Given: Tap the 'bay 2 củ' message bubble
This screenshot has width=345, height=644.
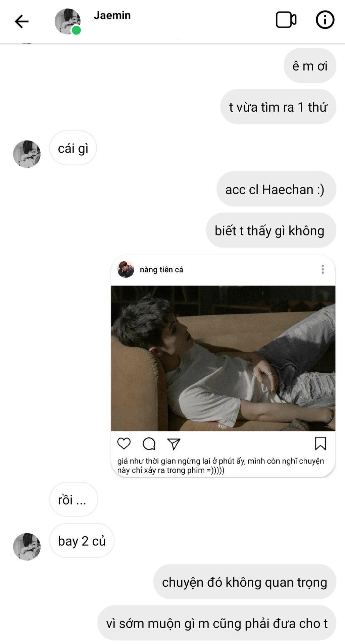Looking at the screenshot, I should (82, 541).
